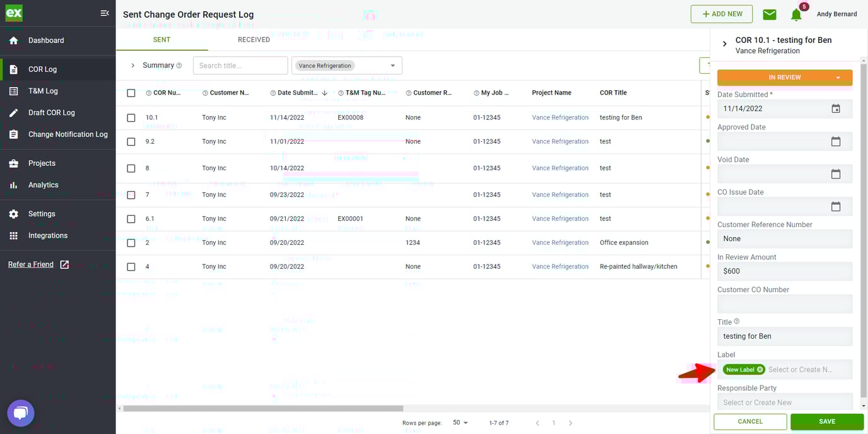
Task: Switch to the RECEIVED tab
Action: pos(254,40)
